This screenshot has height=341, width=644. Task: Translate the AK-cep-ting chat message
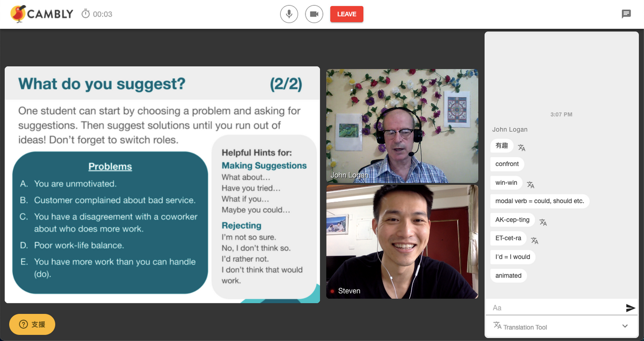pos(543,222)
